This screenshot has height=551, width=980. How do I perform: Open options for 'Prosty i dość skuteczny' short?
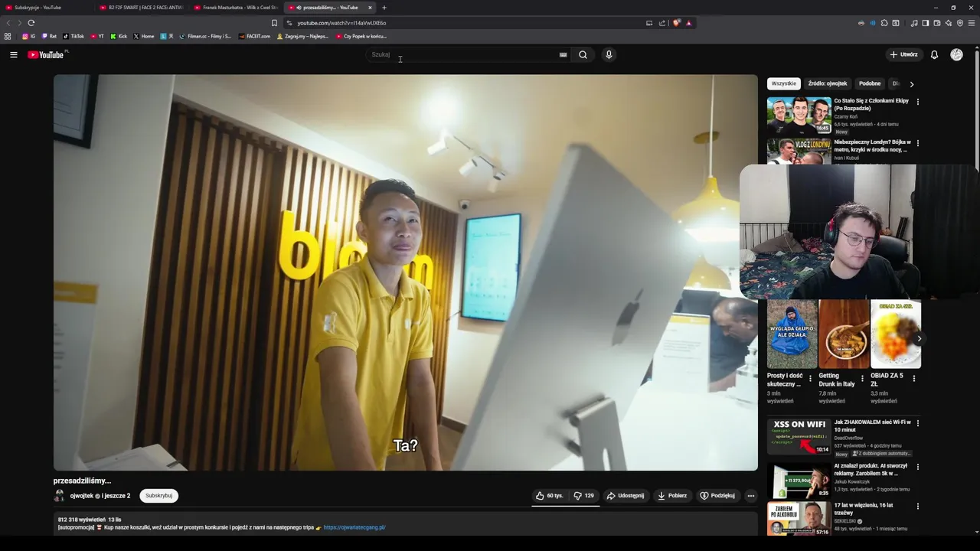pyautogui.click(x=810, y=378)
